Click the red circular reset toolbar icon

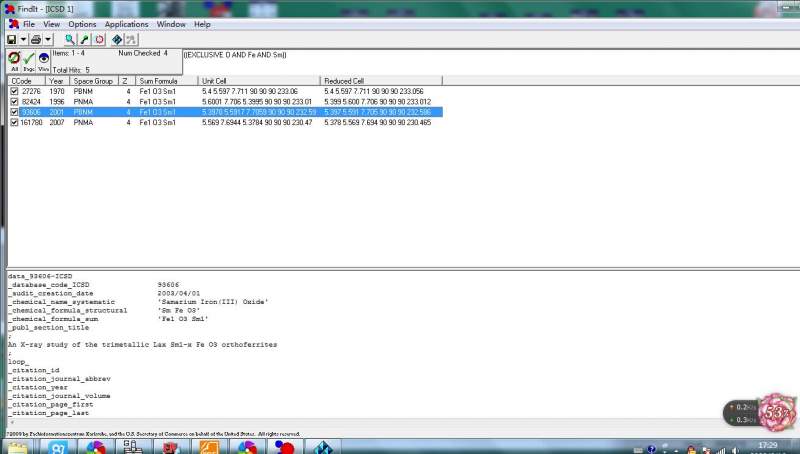pos(99,39)
